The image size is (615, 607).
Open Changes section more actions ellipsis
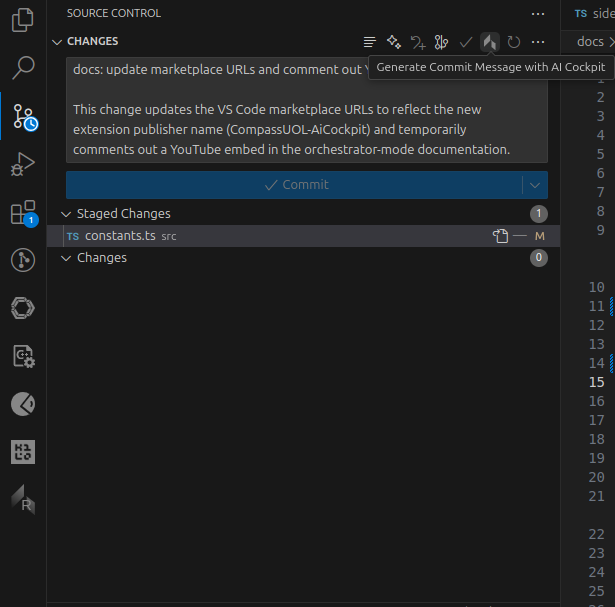pyautogui.click(x=538, y=42)
